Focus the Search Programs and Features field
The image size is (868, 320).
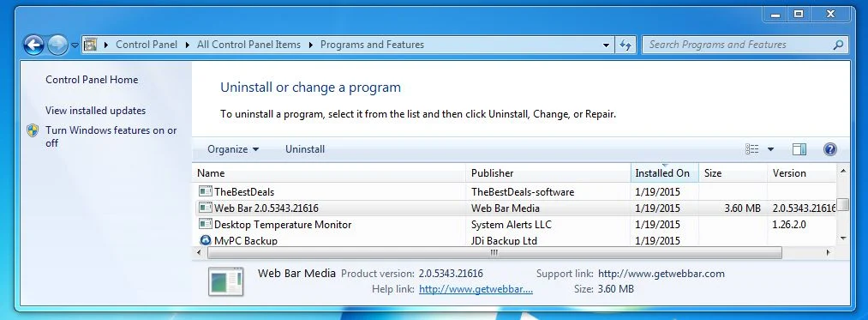[745, 45]
